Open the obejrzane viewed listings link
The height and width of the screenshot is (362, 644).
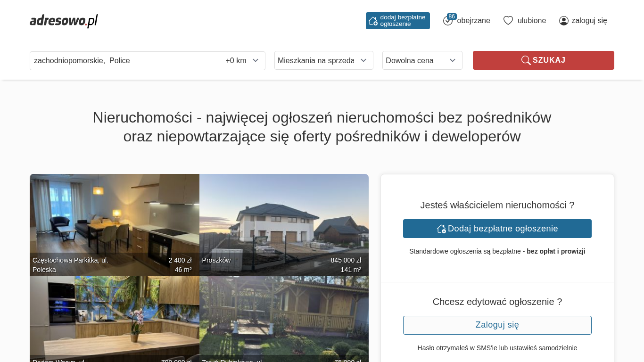point(473,21)
